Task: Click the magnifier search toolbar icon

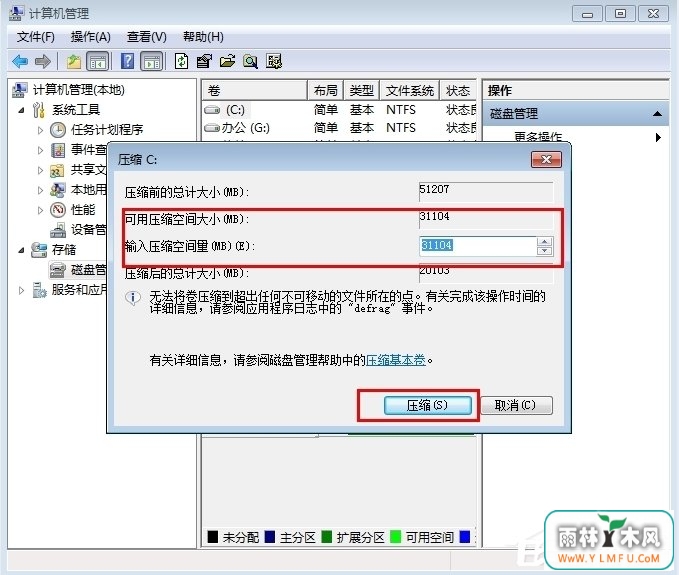Action: tap(250, 61)
